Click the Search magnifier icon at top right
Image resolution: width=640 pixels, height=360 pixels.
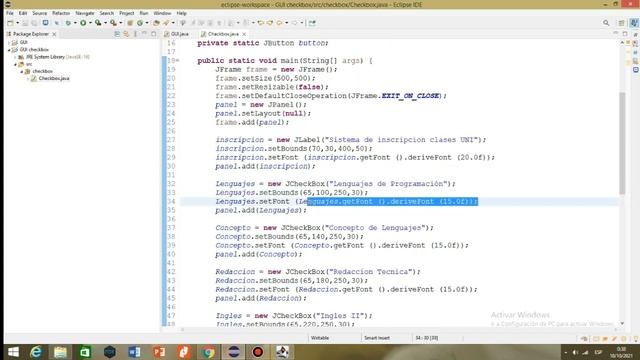tap(606, 23)
